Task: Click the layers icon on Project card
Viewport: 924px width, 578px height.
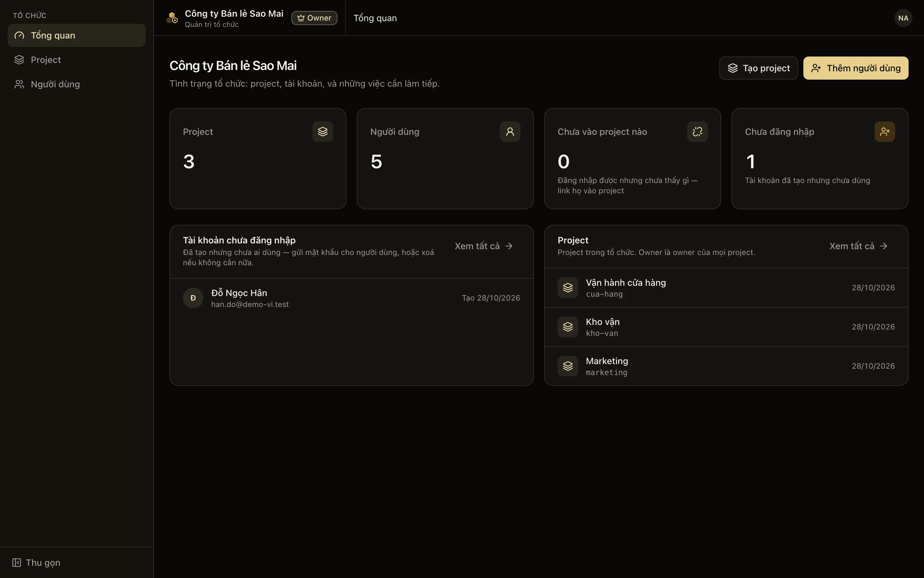Action: click(x=323, y=132)
